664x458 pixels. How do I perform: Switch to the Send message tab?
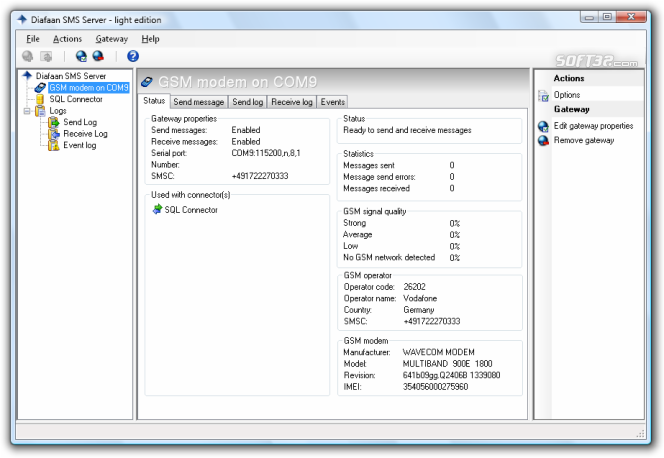(199, 102)
